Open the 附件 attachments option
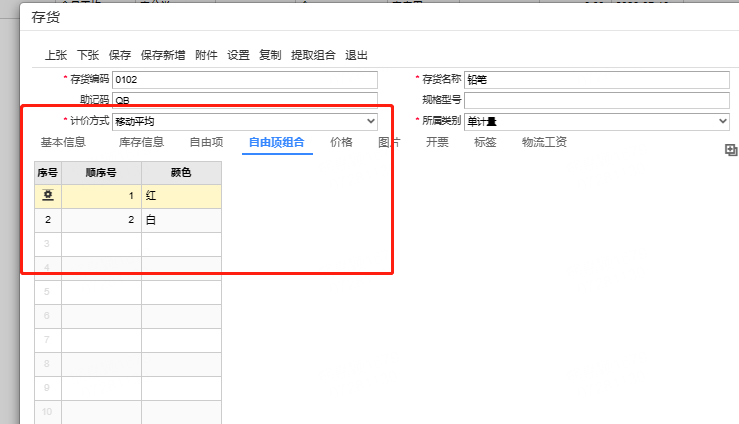 (206, 55)
